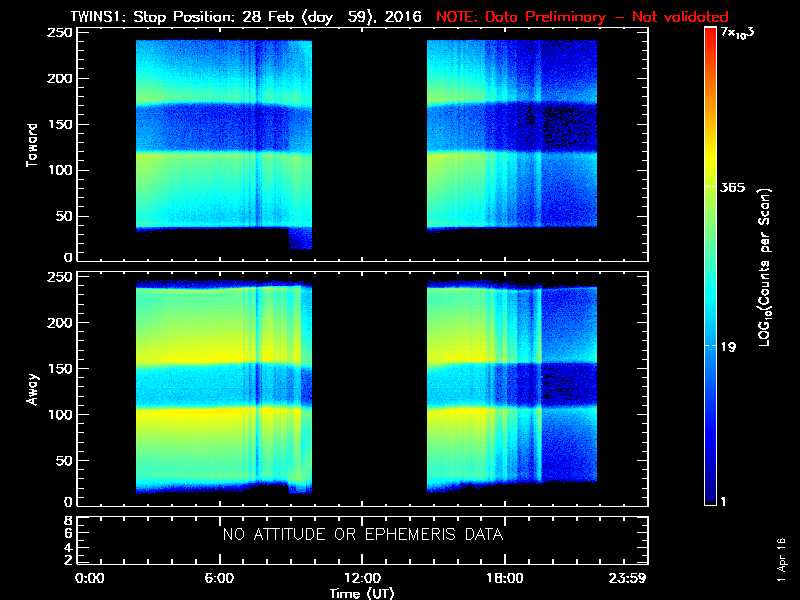This screenshot has width=800, height=600.
Task: Click the '4' tick on the bottom panel
Action: [x=68, y=547]
